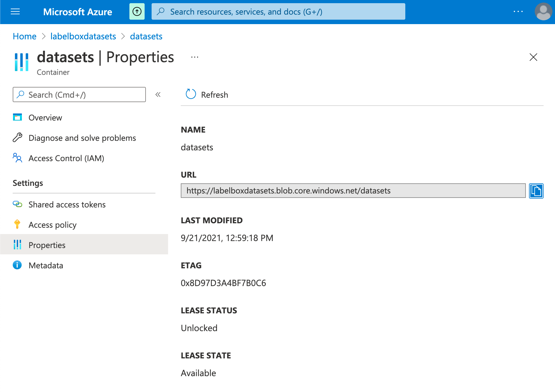Click the Available lease state value
The width and height of the screenshot is (555, 392).
(x=198, y=373)
